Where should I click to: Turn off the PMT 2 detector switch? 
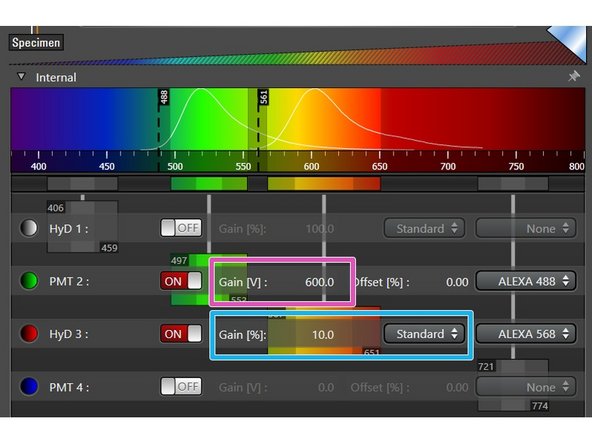tap(181, 281)
